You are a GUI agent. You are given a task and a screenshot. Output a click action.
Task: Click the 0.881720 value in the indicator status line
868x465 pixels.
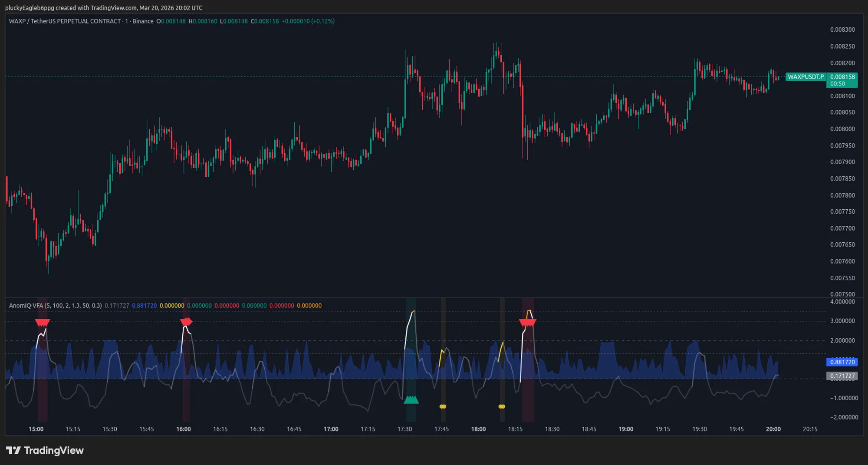(x=144, y=305)
